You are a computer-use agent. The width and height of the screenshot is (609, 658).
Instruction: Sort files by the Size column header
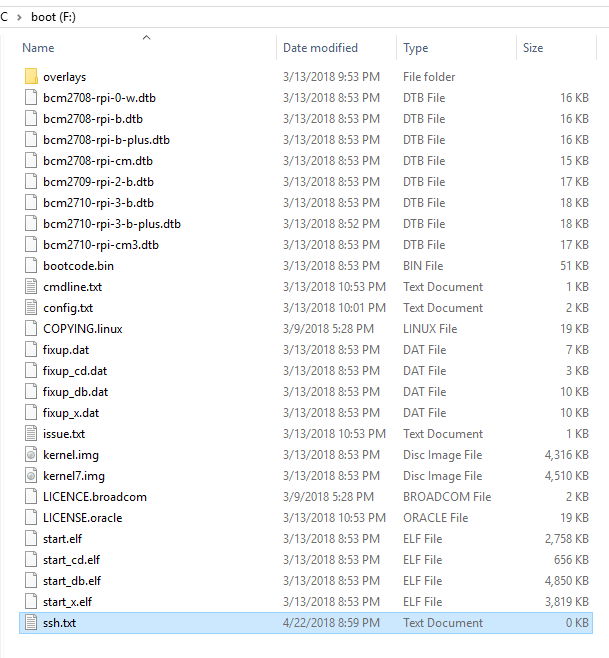click(x=533, y=48)
